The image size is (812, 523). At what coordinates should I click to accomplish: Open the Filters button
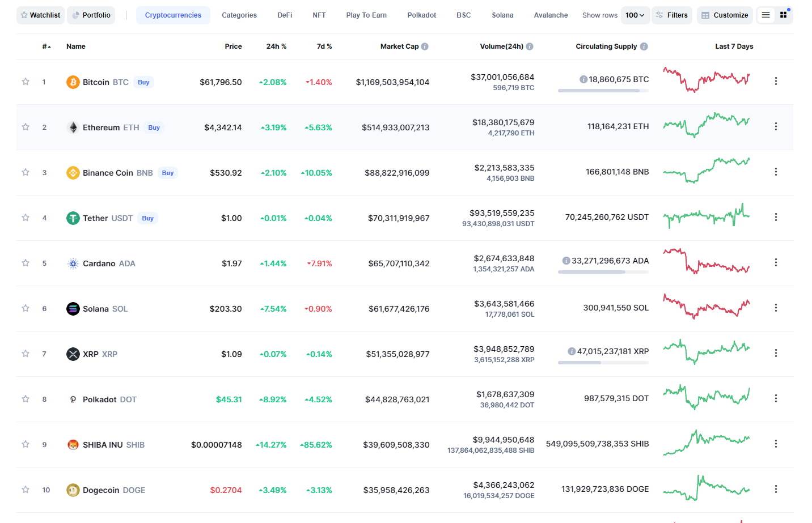pos(671,15)
